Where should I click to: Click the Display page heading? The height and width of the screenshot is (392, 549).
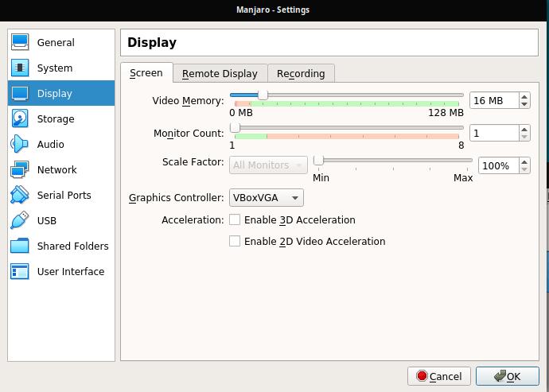click(x=152, y=43)
